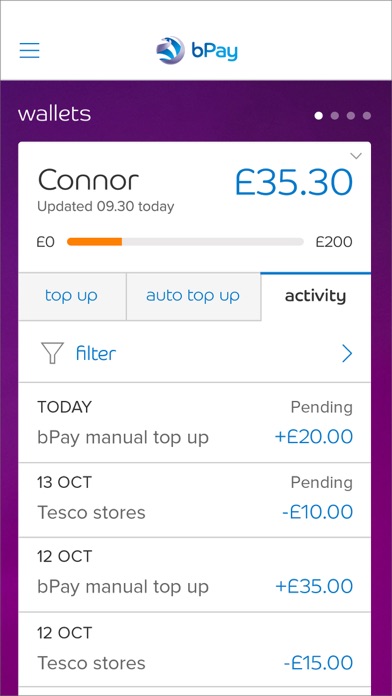Click the orange balance progress bar
This screenshot has height=696, width=392.
[94, 242]
